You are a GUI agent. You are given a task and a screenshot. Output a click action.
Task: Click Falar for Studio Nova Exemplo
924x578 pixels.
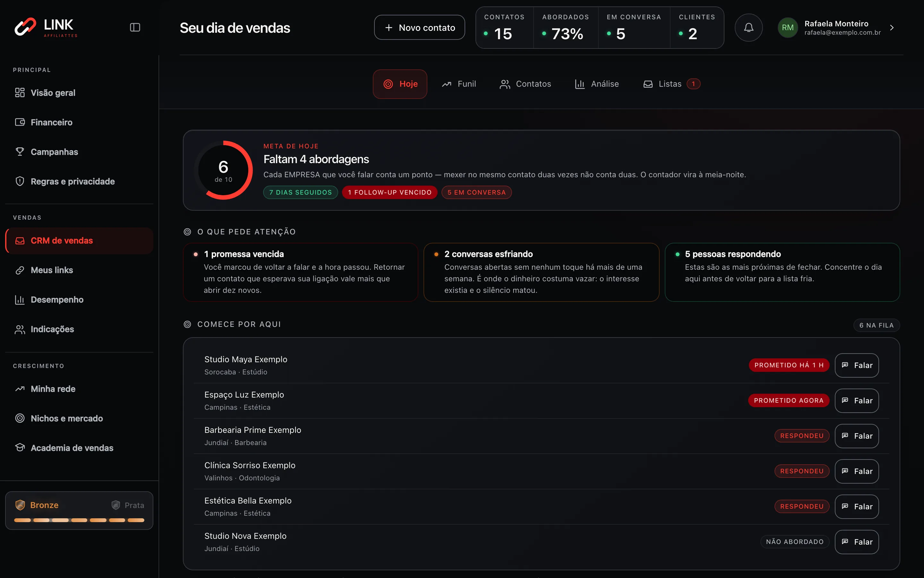pos(856,542)
